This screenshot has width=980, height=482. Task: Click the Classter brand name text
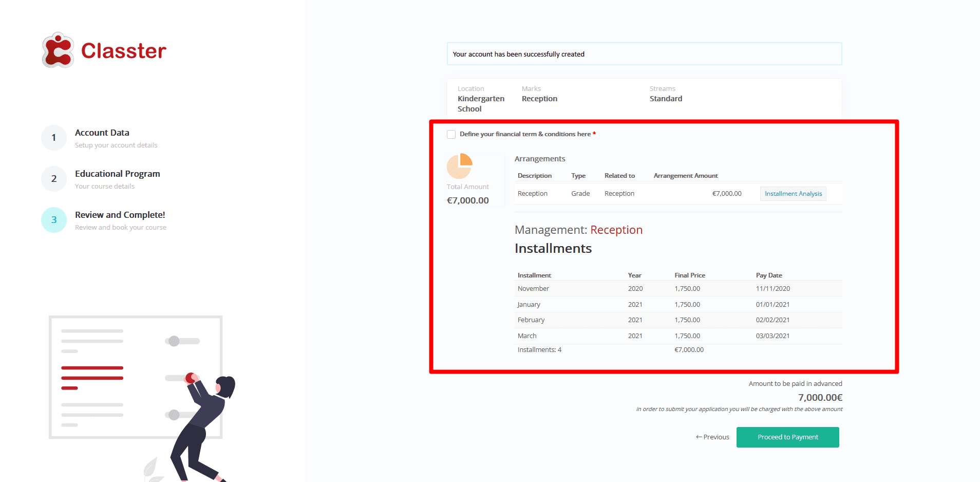tap(124, 51)
